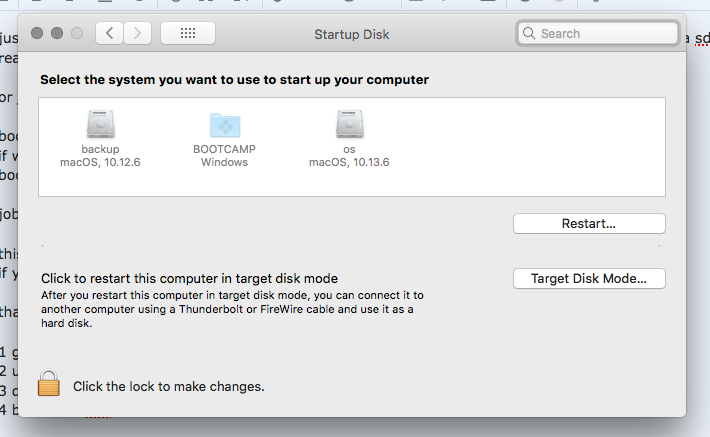The height and width of the screenshot is (437, 710).
Task: Click the 'Click the lock to make changes' text
Action: tap(169, 387)
